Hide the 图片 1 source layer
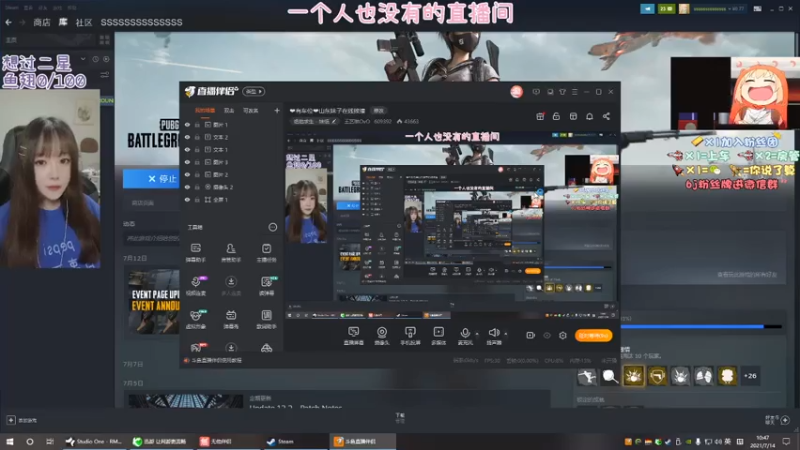 (x=187, y=124)
